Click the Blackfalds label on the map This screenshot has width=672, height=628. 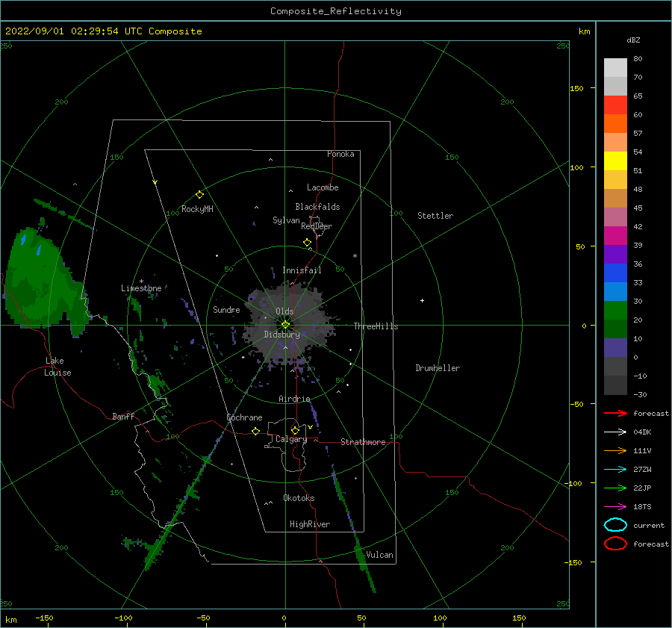tap(317, 207)
